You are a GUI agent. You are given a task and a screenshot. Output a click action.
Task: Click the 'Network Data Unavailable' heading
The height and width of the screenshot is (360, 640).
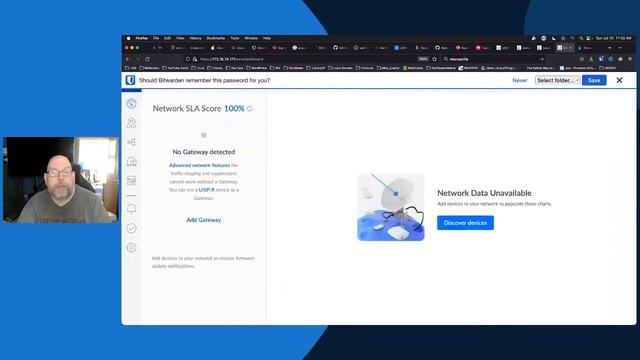[x=484, y=193]
